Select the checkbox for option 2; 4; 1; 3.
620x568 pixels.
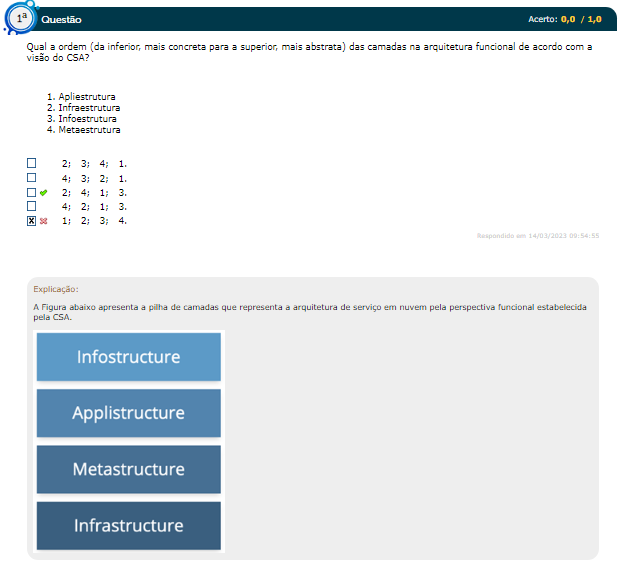tap(32, 192)
